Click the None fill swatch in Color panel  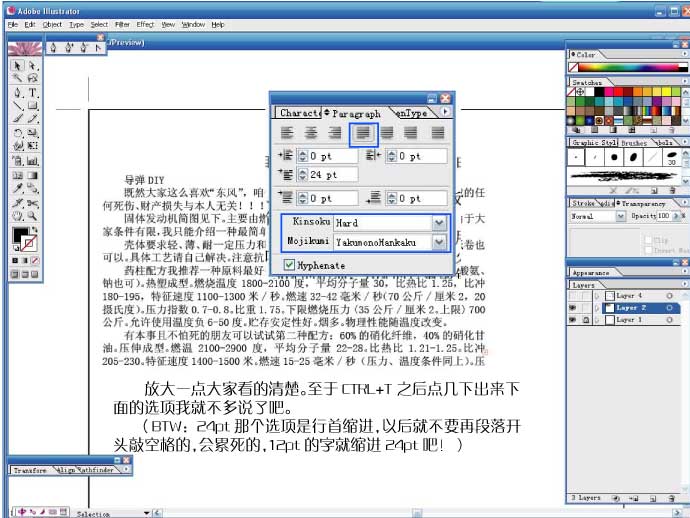(573, 67)
